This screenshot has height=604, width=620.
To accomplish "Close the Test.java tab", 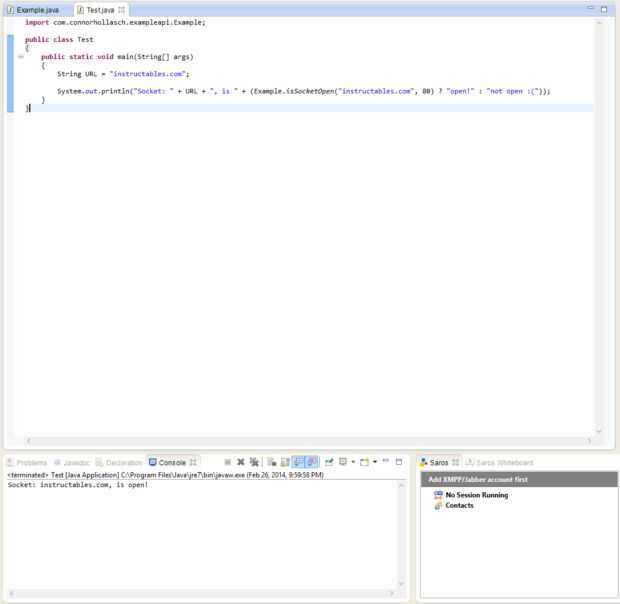I will coord(121,9).
